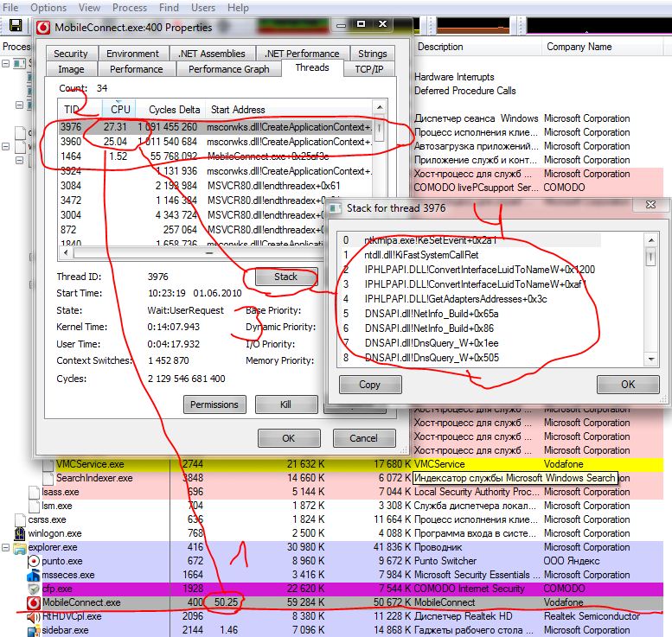Click the RtHDVCpl.exe speaker icon
672x637 pixels.
point(34,617)
